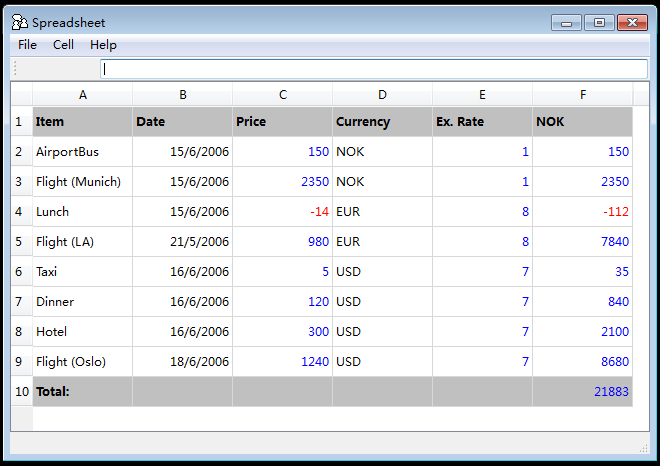Select the date cell '18/6/2006'
Image resolution: width=660 pixels, height=466 pixels.
point(183,362)
